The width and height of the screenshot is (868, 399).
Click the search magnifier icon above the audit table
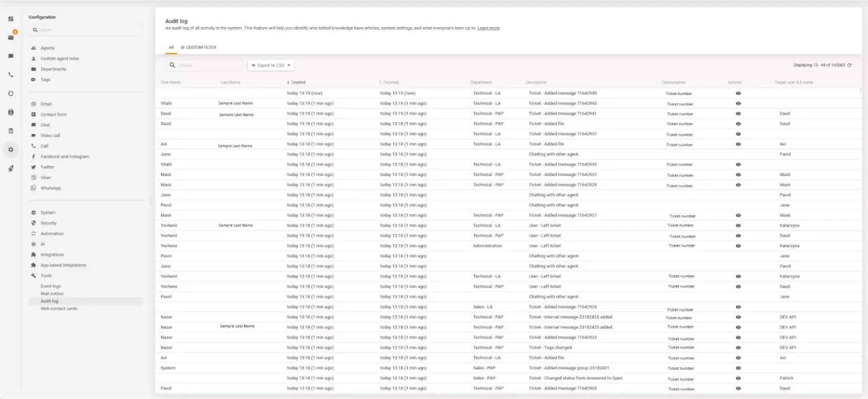pyautogui.click(x=172, y=65)
